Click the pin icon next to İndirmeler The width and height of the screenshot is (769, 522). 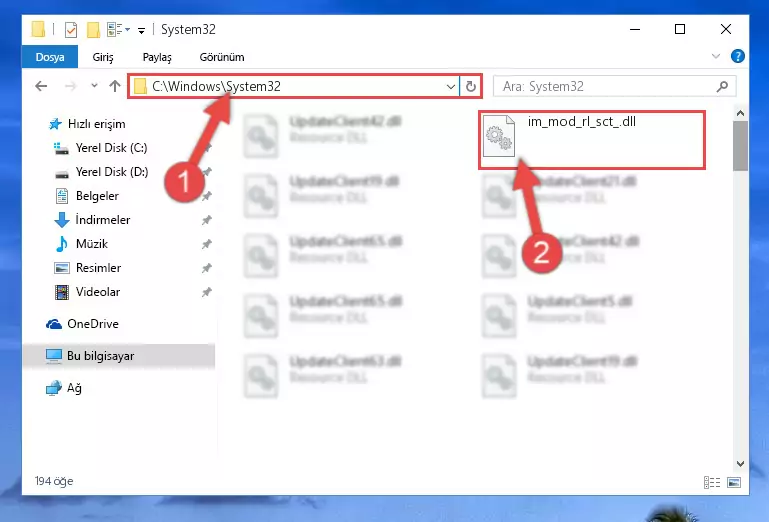click(x=206, y=220)
